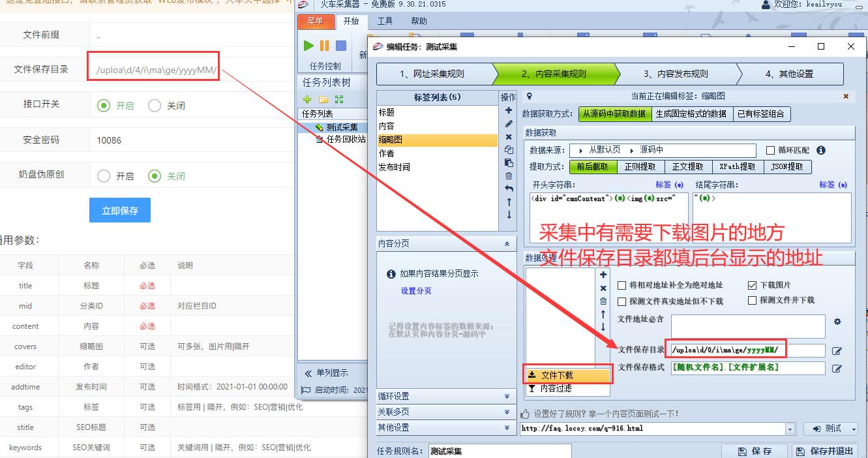The image size is (868, 458).
Task: Click 测试 button beside URL
Action: tap(826, 429)
